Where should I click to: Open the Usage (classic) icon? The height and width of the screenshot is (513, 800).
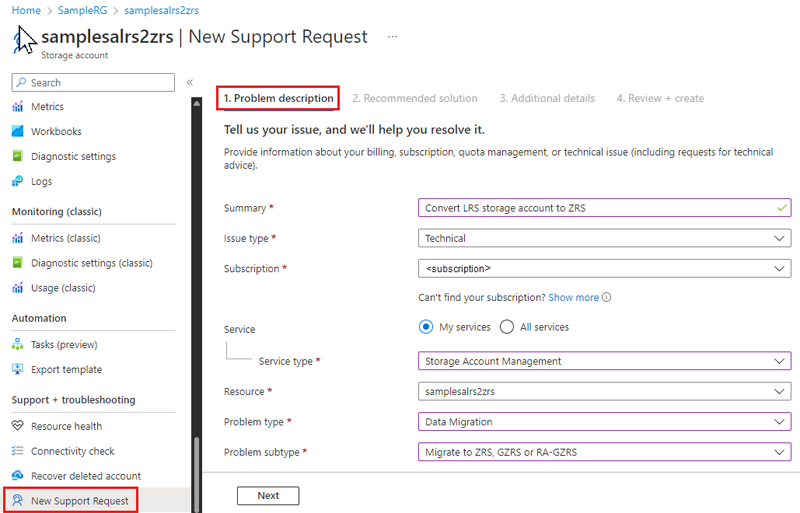[x=17, y=288]
